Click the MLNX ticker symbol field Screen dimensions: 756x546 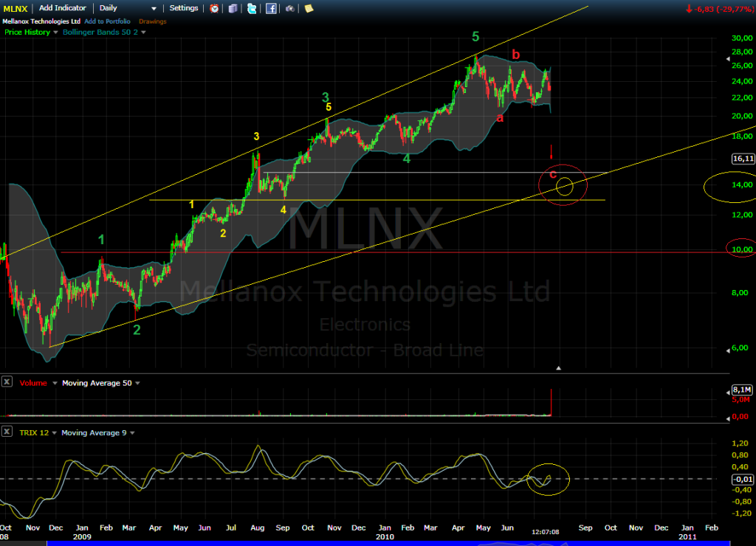pos(16,8)
